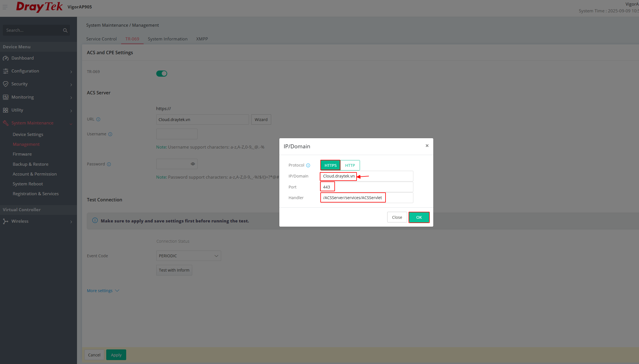Toggle the TR-069 switch off
The height and width of the screenshot is (364, 639).
coord(162,73)
